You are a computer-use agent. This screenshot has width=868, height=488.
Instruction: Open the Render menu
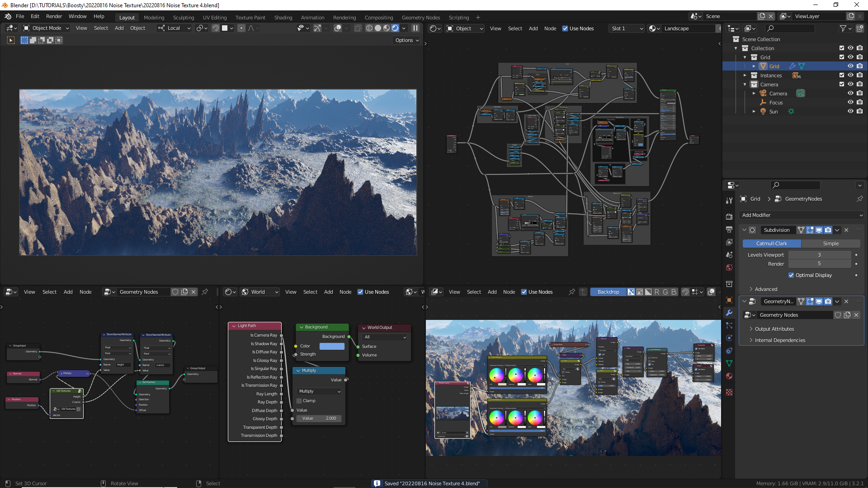[x=54, y=16]
